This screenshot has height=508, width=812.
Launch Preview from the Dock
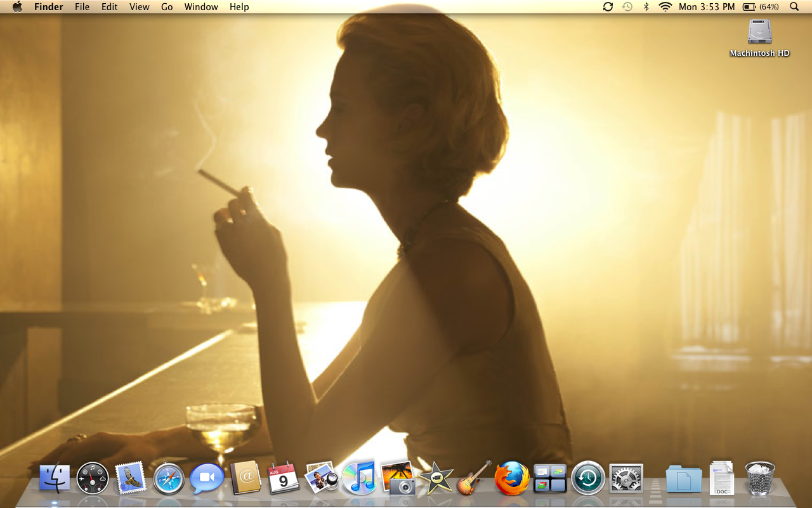[322, 478]
